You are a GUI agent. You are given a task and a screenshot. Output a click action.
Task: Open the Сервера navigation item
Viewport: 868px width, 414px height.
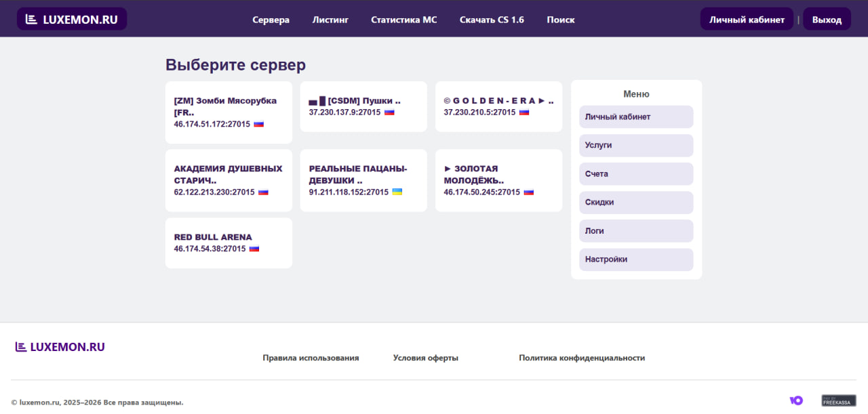pyautogui.click(x=271, y=20)
